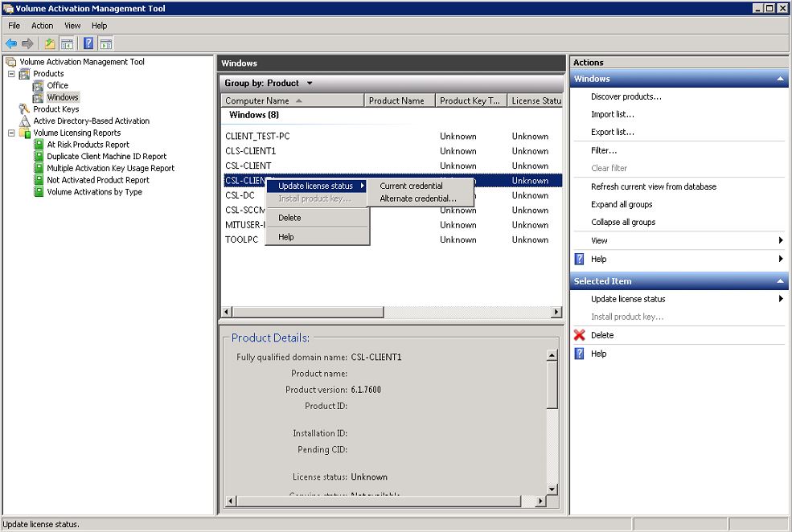
Task: Open the Action menu in menu bar
Action: pyautogui.click(x=42, y=26)
